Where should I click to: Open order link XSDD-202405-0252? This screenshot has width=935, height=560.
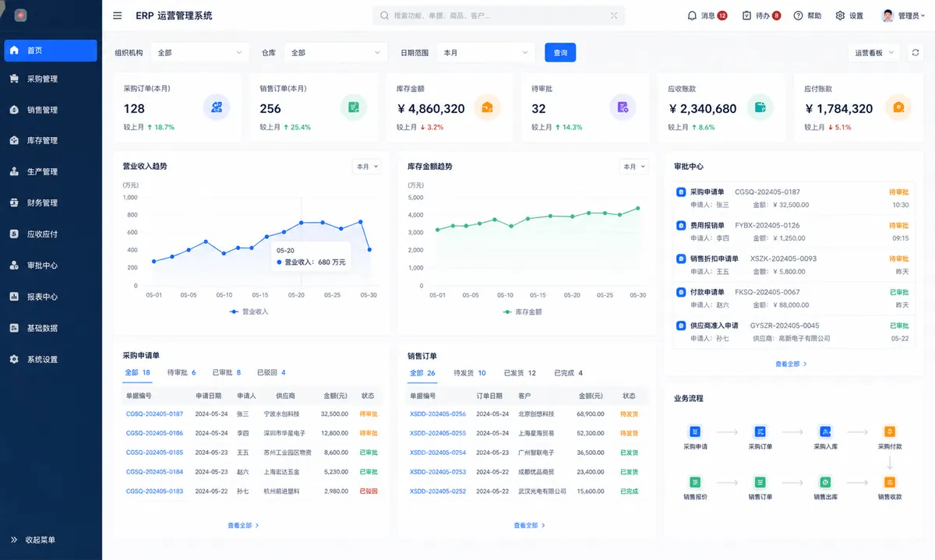[438, 491]
